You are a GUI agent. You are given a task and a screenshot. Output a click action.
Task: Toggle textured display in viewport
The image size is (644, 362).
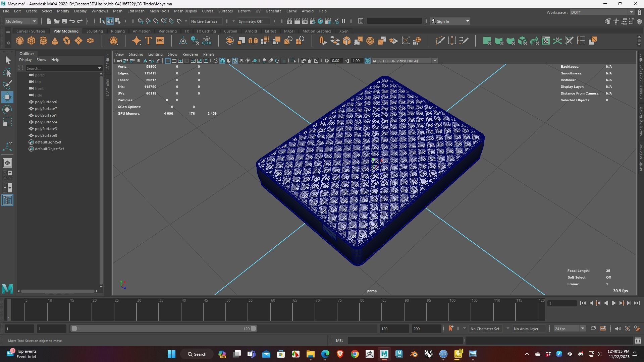(241, 61)
